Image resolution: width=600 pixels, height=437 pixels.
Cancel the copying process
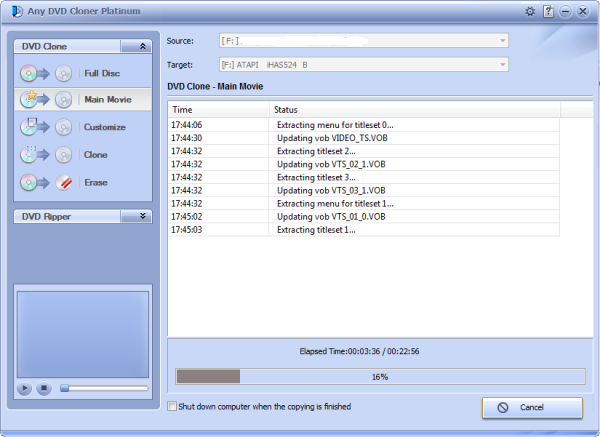coord(532,408)
